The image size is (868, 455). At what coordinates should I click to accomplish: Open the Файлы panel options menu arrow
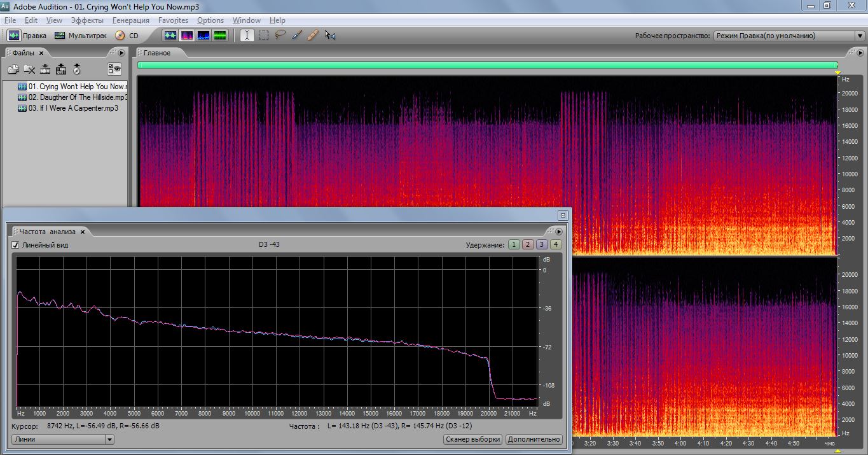(121, 53)
